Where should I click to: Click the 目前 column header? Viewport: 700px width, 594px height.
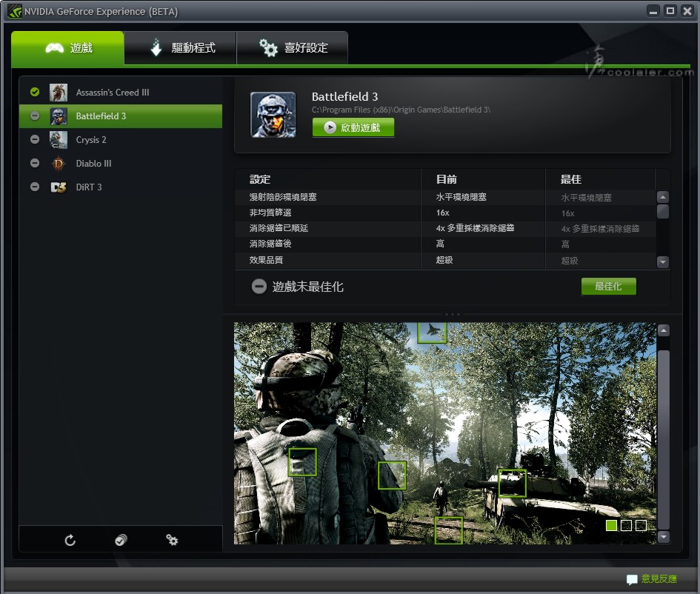(447, 179)
